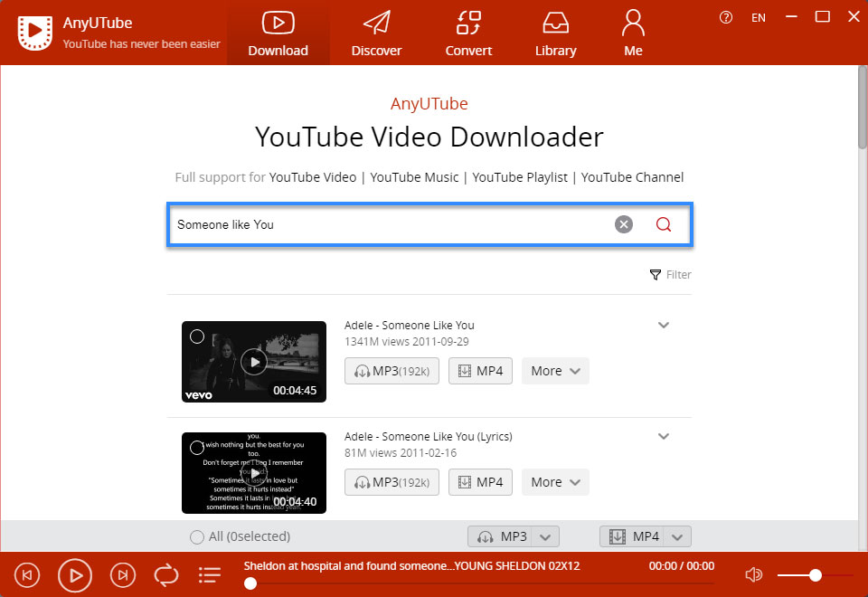
Task: Skip to the next track
Action: 123,575
